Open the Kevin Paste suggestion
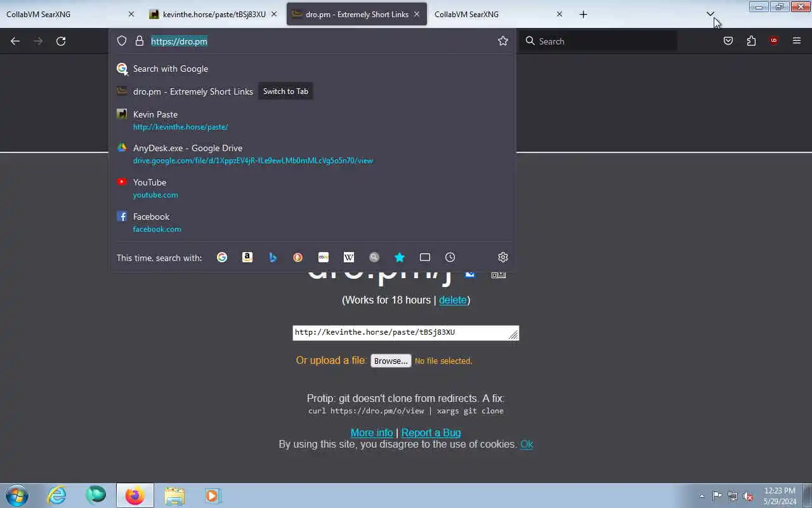 (313, 120)
